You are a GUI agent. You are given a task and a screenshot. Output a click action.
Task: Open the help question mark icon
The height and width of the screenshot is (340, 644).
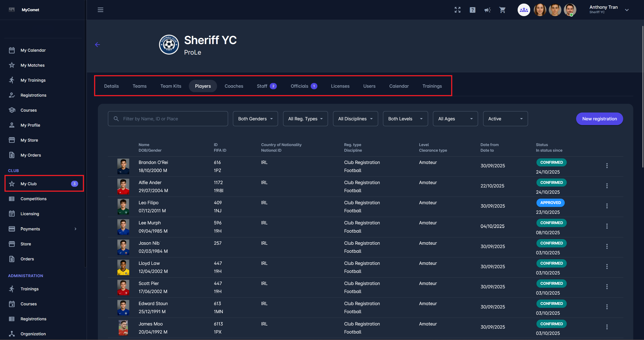tap(472, 10)
